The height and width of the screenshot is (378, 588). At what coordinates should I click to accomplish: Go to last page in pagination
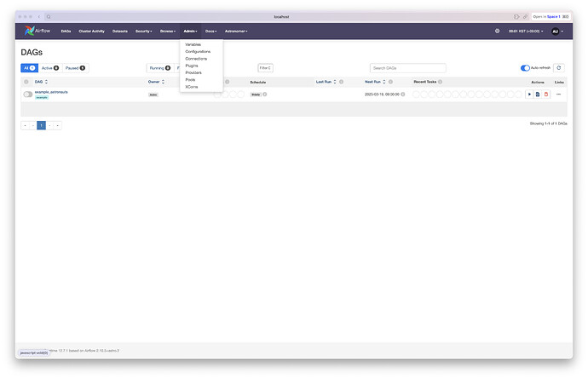point(57,125)
